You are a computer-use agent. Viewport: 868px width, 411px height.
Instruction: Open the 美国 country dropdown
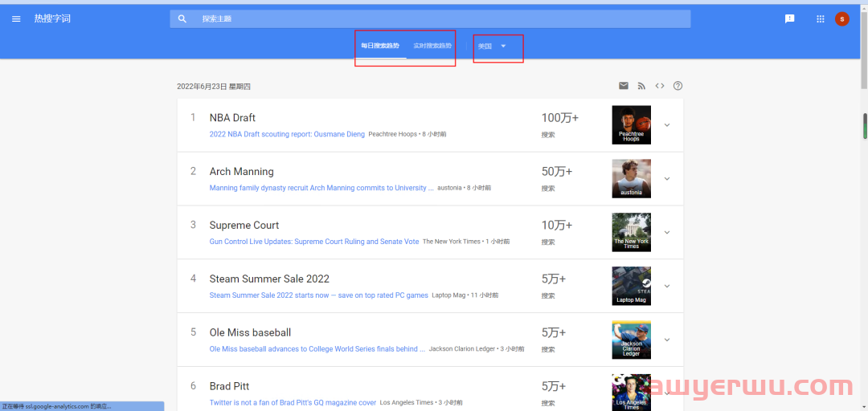point(492,46)
